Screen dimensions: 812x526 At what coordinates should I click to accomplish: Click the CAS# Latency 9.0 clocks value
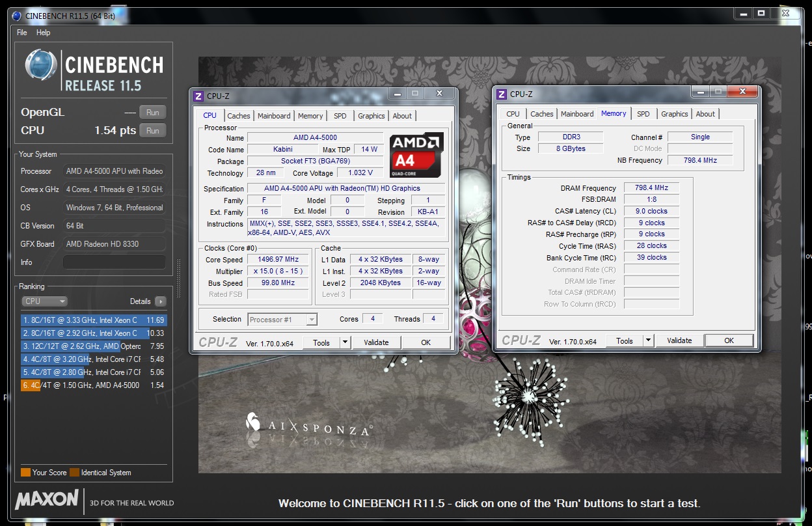pyautogui.click(x=652, y=212)
